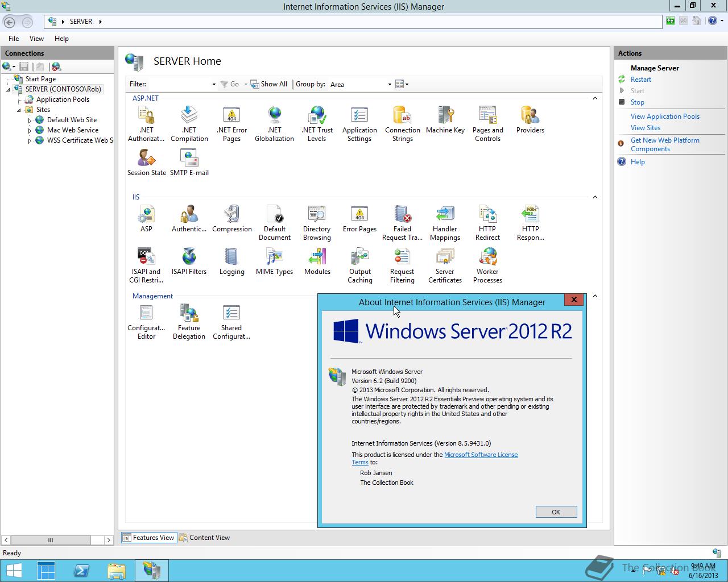Stop the server from Actions
Screen dimensions: 728x582
[x=638, y=102]
